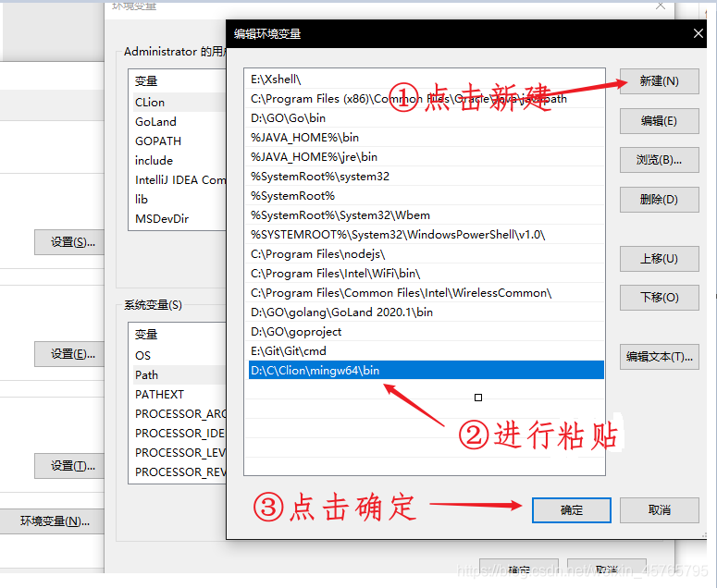Select the PROCESSOR_ARC system variable row
Image resolution: width=717 pixels, height=588 pixels.
(x=178, y=414)
